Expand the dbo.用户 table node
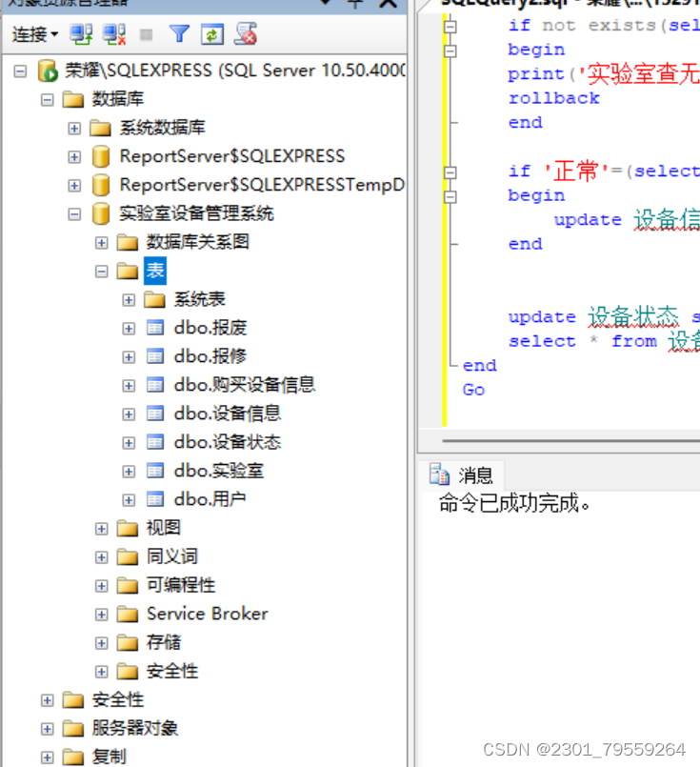 tap(129, 500)
